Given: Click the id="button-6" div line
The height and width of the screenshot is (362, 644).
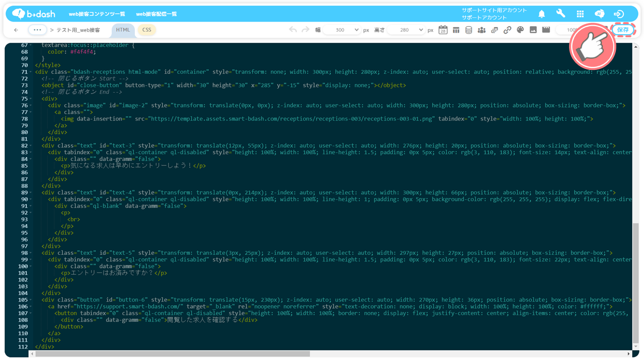Looking at the screenshot, I should (337, 300).
